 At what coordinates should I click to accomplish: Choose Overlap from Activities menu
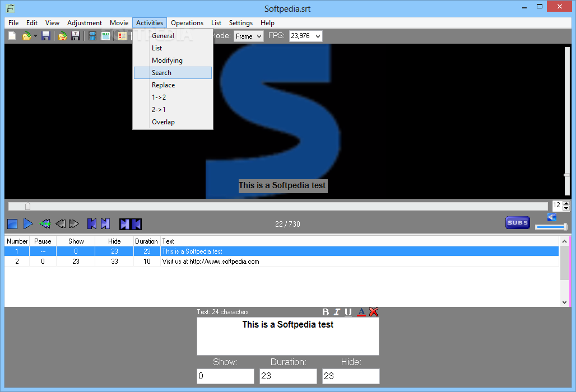(173, 122)
